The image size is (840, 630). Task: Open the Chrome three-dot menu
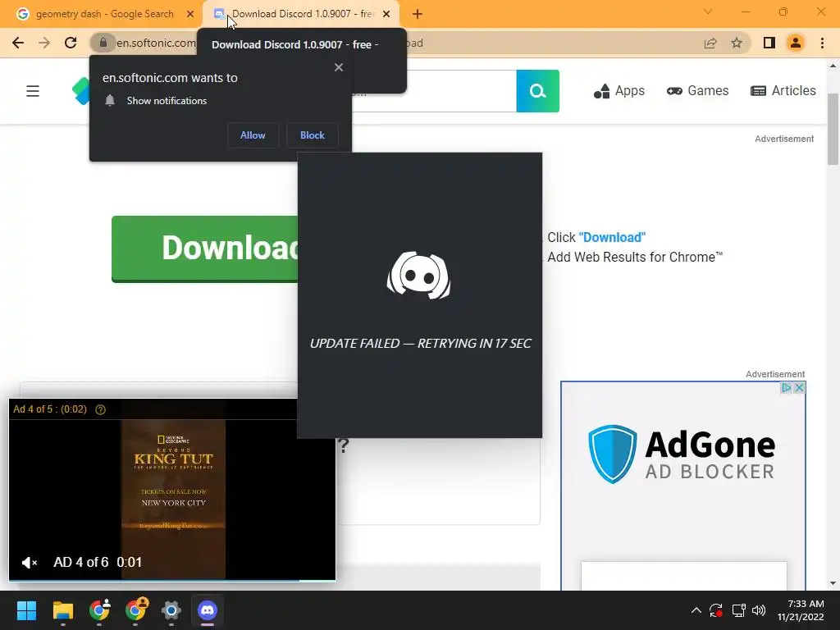tap(822, 43)
